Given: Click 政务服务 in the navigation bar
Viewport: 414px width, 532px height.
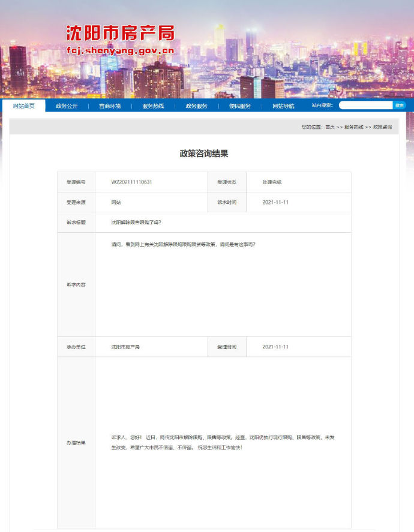Looking at the screenshot, I should pos(196,106).
